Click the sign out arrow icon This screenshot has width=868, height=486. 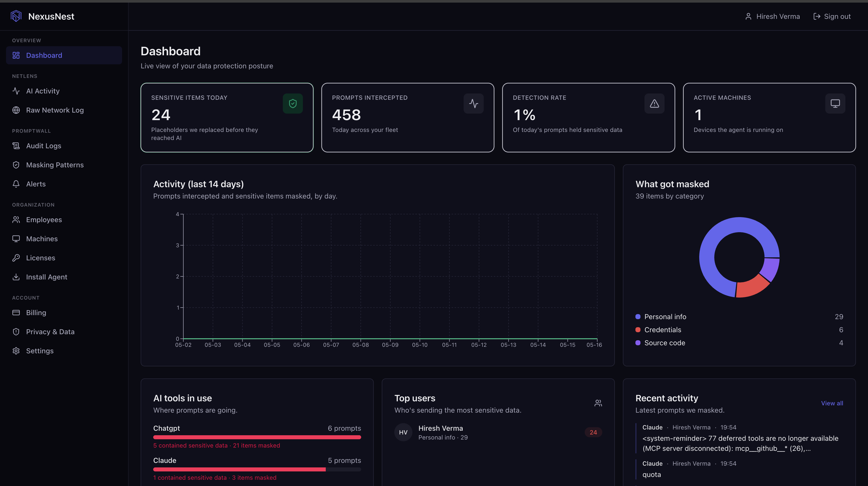(x=817, y=17)
